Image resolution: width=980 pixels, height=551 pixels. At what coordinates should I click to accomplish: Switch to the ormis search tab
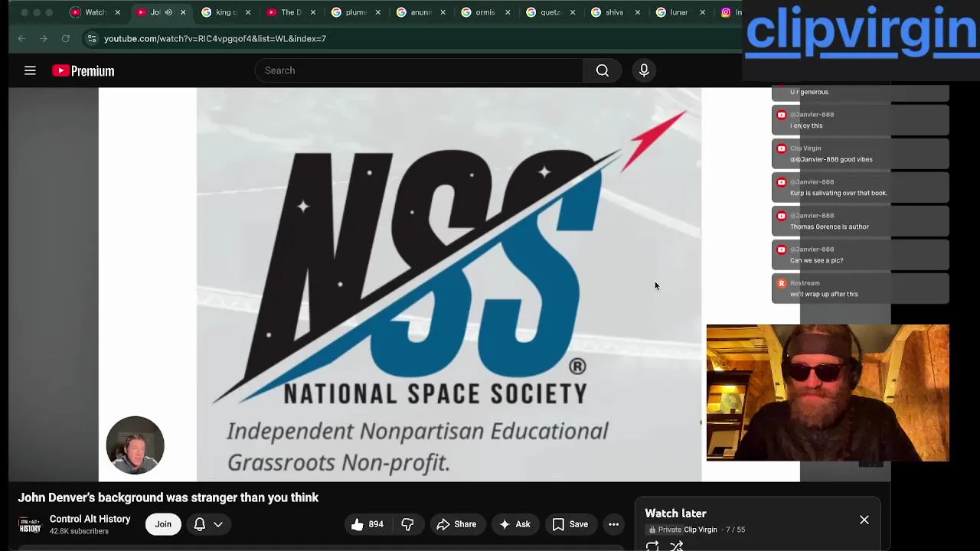(485, 12)
